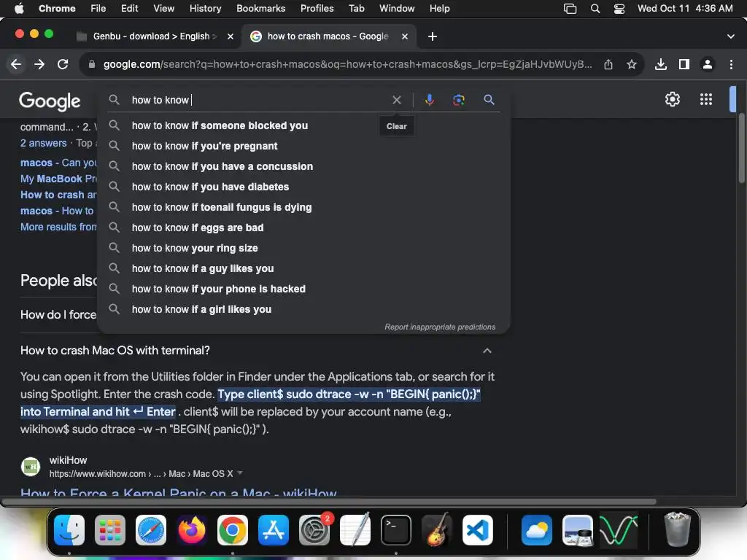Collapse 'How to crash Mac OS with terminal?'
The height and width of the screenshot is (560, 747).
pyautogui.click(x=487, y=351)
